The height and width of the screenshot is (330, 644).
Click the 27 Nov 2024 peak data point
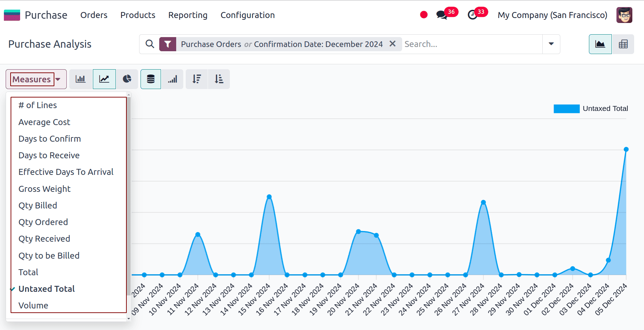tap(483, 202)
